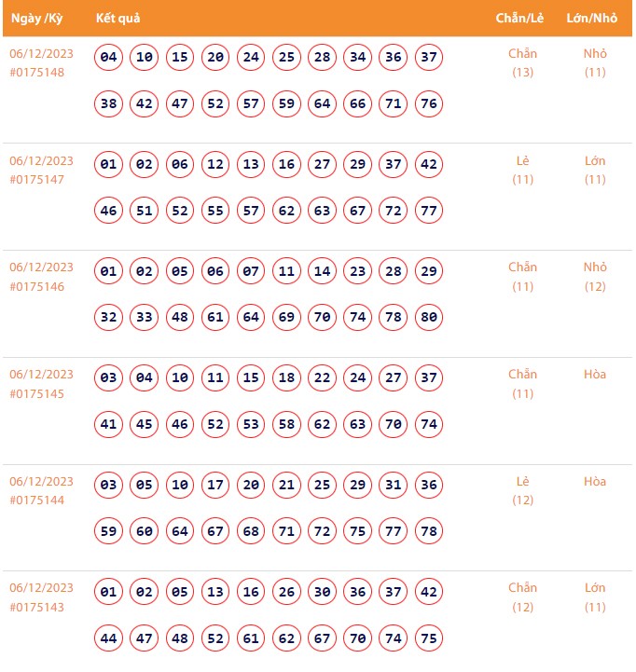This screenshot has width=636, height=672.
Task: Click the Chẵn/Lẻ column header
Action: tap(521, 19)
